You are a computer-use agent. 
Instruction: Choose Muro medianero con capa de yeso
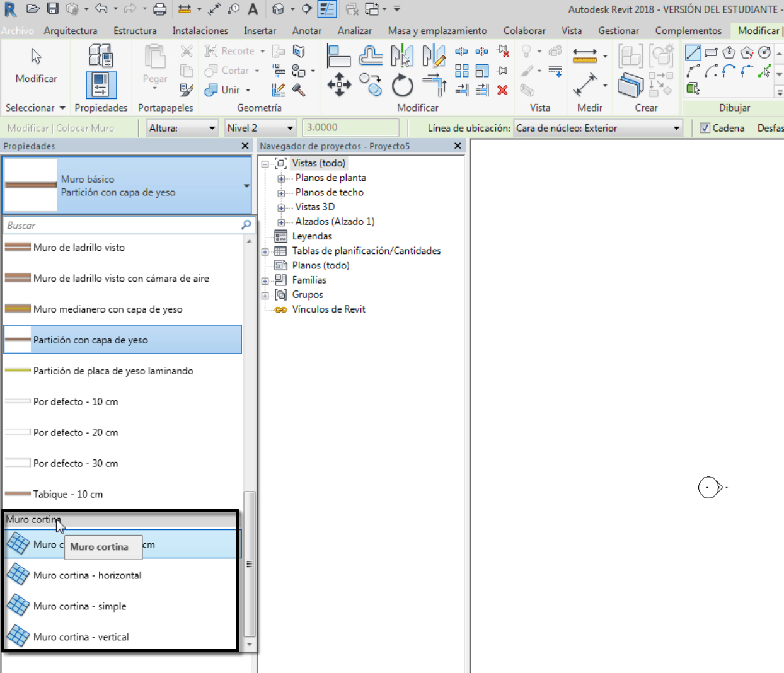(123, 309)
